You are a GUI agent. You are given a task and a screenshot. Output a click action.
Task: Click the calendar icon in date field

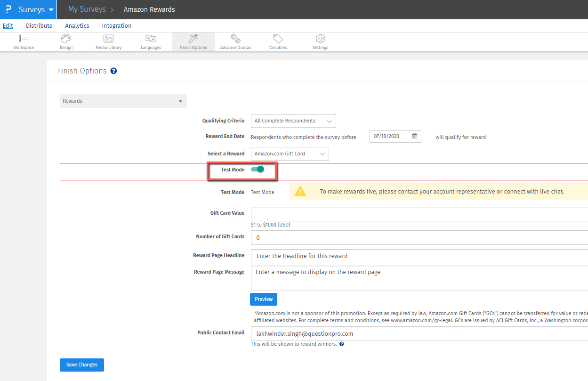[415, 136]
